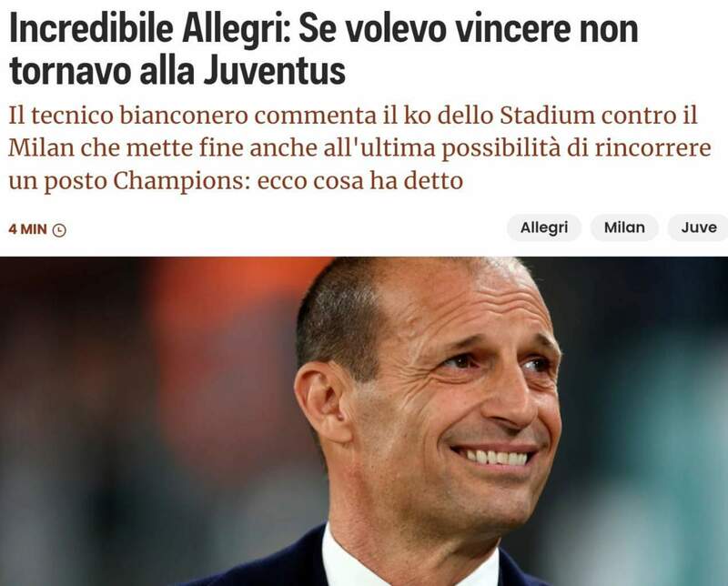Click the word 'rincorrere' in the subtitle
The height and width of the screenshot is (586, 728).
point(653,148)
